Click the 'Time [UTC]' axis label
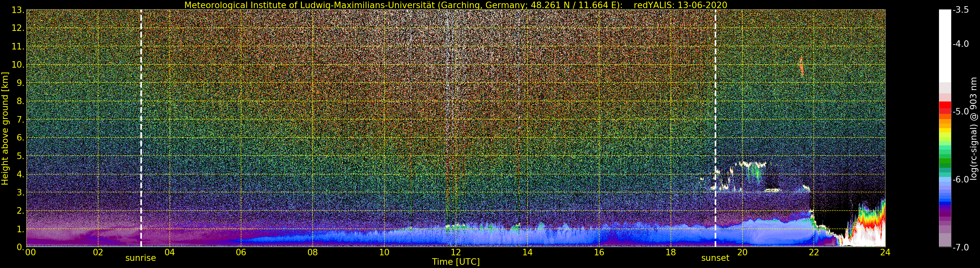 (456, 261)
